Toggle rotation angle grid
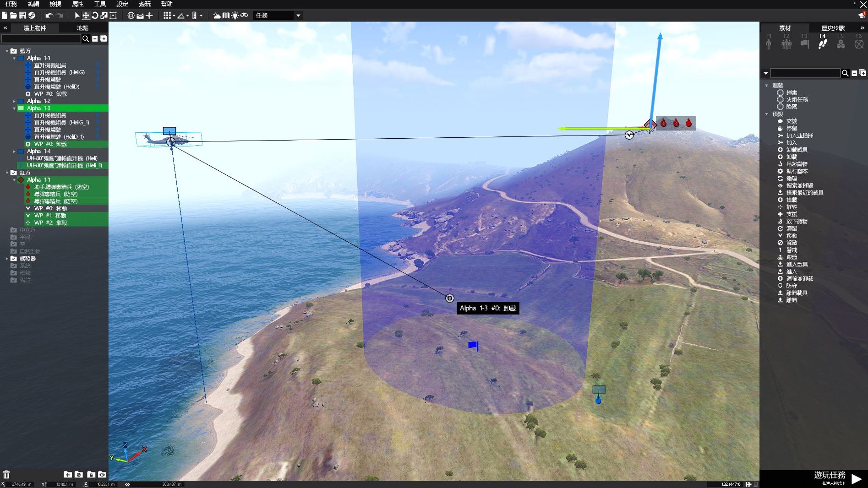The height and width of the screenshot is (488, 868). (x=181, y=15)
